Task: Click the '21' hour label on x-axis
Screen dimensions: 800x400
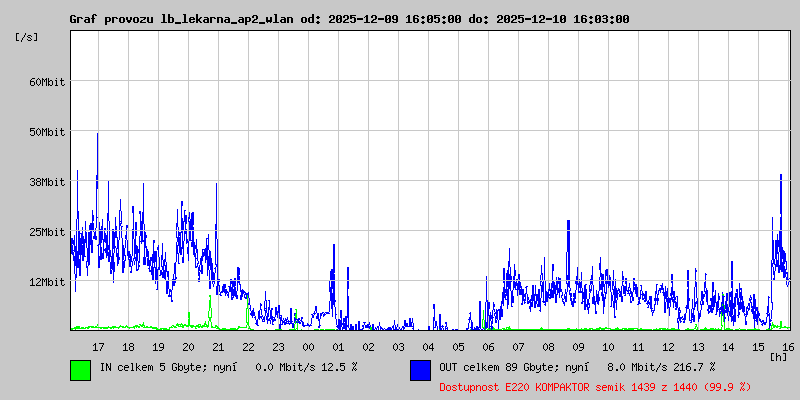Action: tap(218, 347)
